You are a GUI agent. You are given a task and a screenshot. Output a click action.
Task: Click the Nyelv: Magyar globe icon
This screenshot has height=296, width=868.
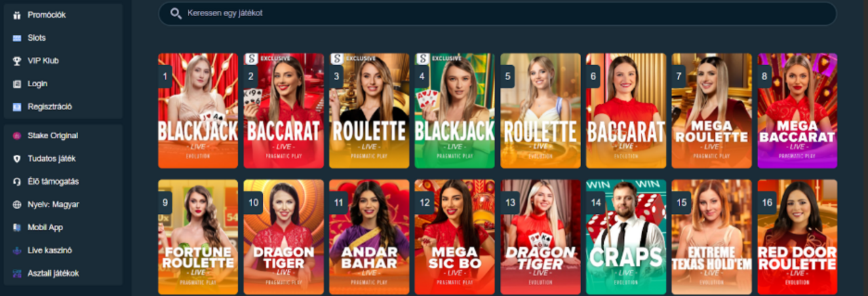pos(17,204)
